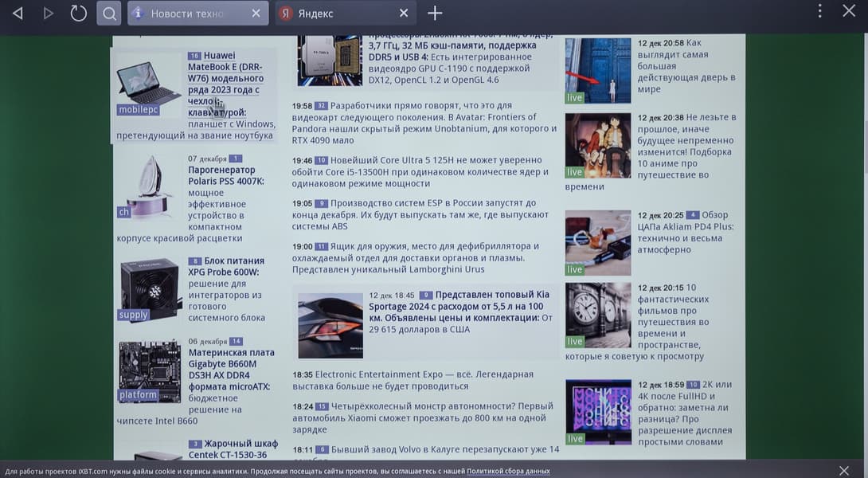Screen dimensions: 868x478
Task: Open the Xiaomi car 800 км news at 18:24
Action: click(x=423, y=418)
